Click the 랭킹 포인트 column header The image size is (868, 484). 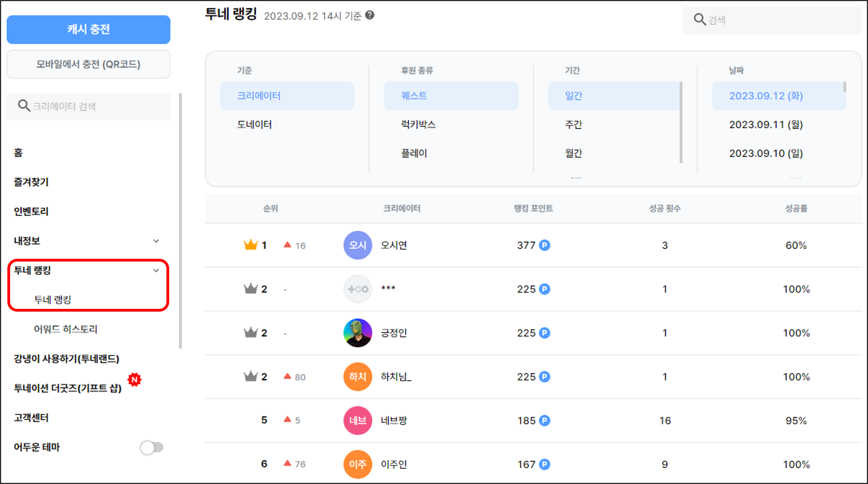[533, 208]
